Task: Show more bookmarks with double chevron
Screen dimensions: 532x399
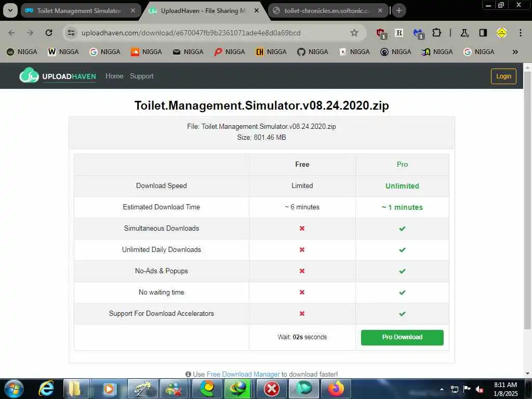Action: 515,52
